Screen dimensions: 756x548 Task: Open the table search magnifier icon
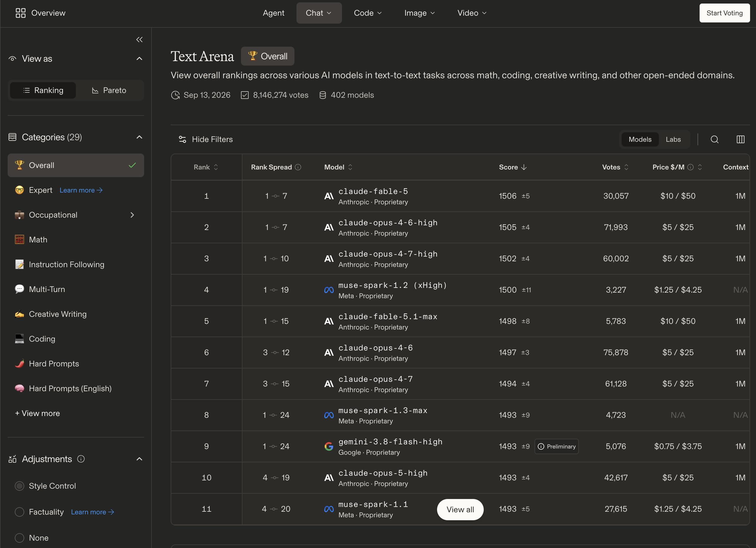[714, 139]
